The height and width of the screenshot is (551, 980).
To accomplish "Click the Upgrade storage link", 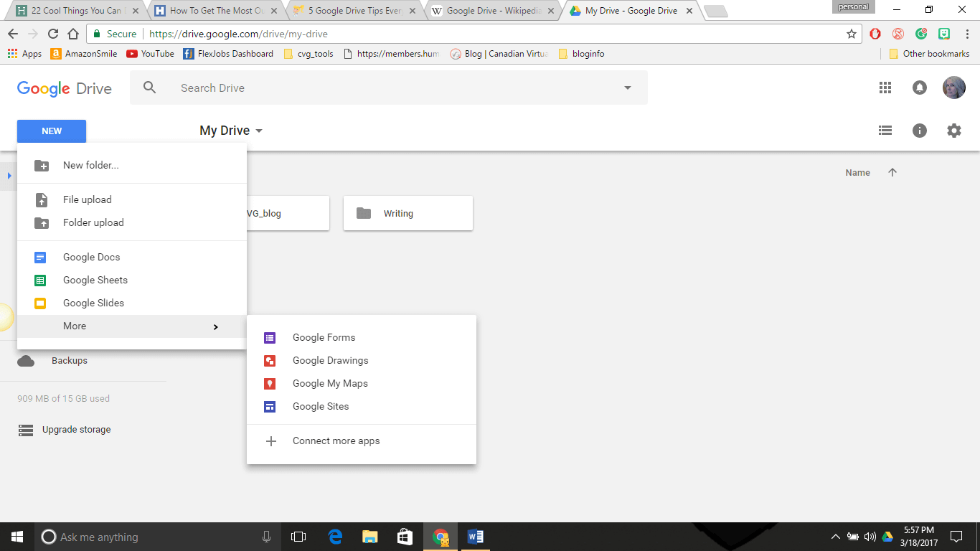I will point(77,430).
